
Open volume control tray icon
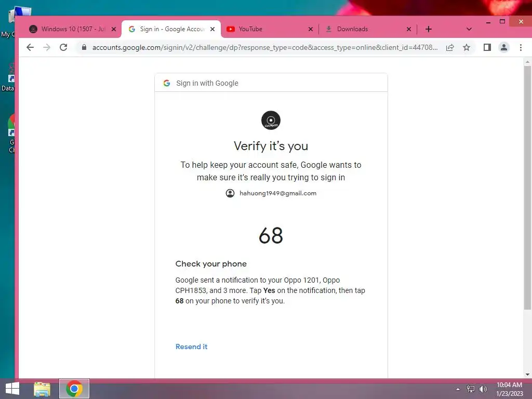point(483,389)
